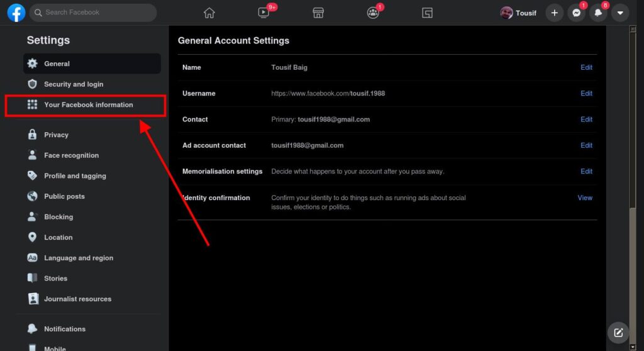Screen dimensions: 644x351
Task: Click the Public posts globe icon
Action: [x=33, y=196]
